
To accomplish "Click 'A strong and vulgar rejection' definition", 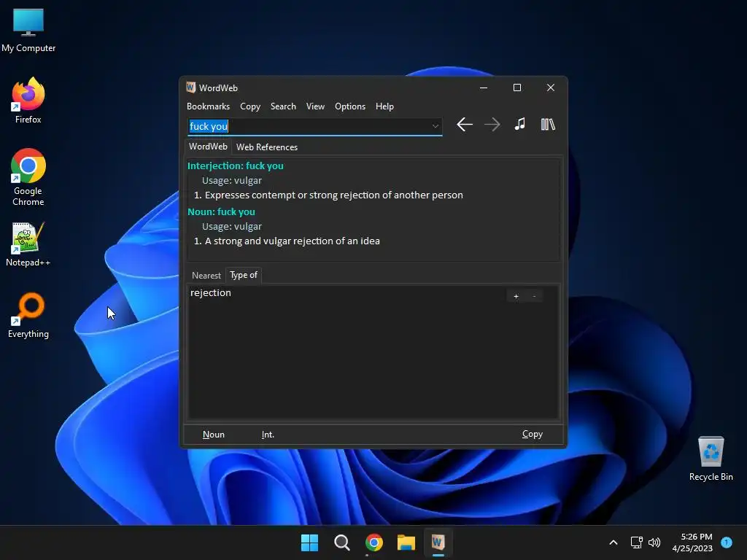I will tap(292, 241).
